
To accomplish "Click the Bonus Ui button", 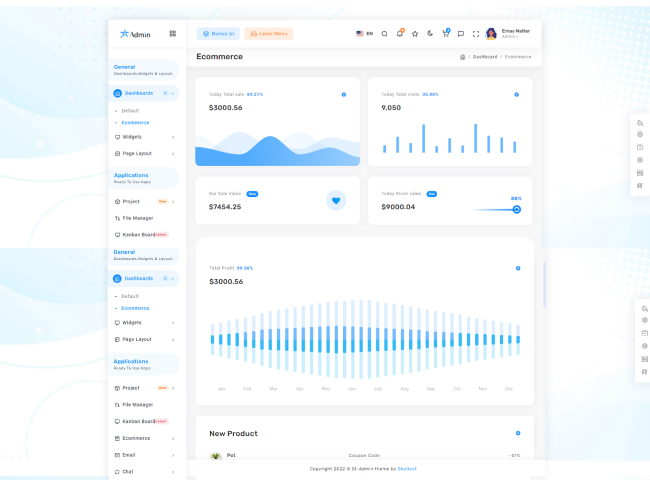I will [x=218, y=33].
